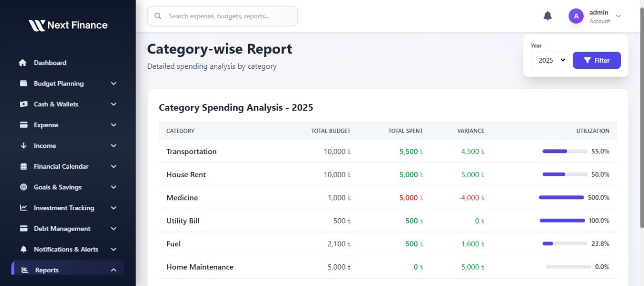Expand the Expense submenu chevron
This screenshot has height=286, width=644.
(113, 125)
